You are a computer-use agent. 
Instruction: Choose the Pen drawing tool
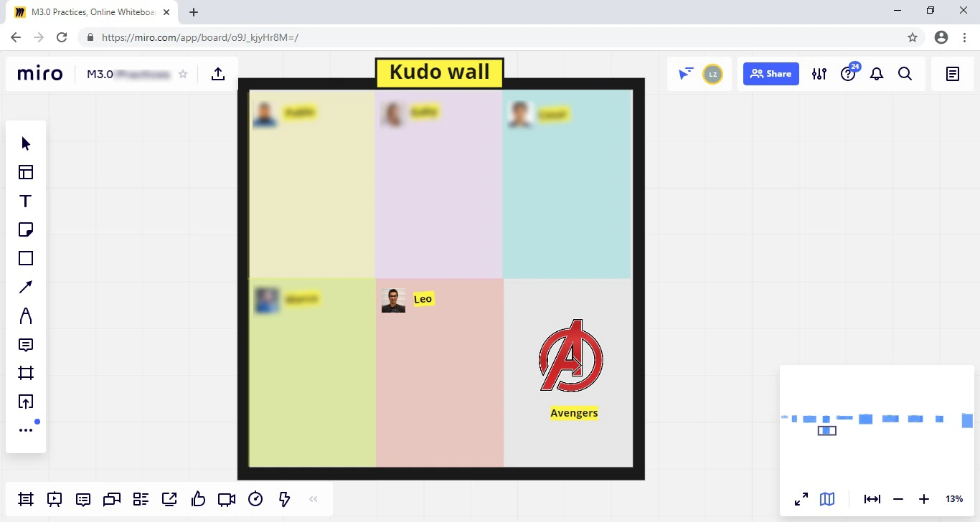26,315
